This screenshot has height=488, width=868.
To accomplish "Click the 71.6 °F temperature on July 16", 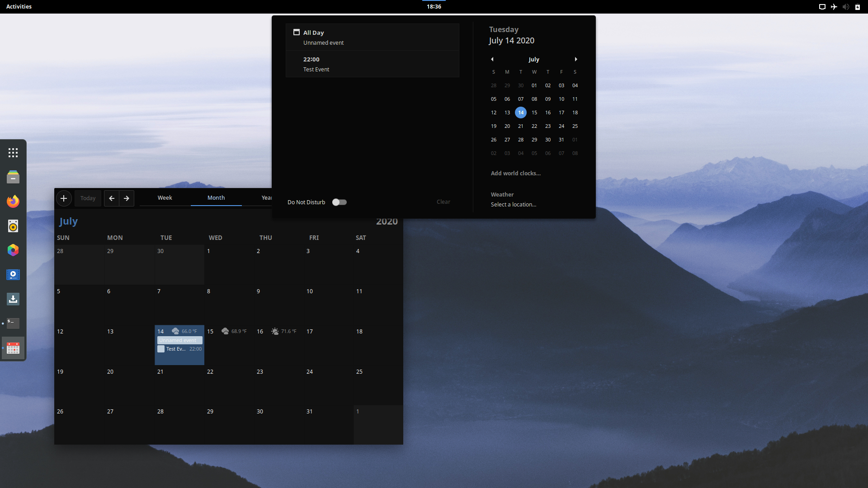I will [289, 331].
